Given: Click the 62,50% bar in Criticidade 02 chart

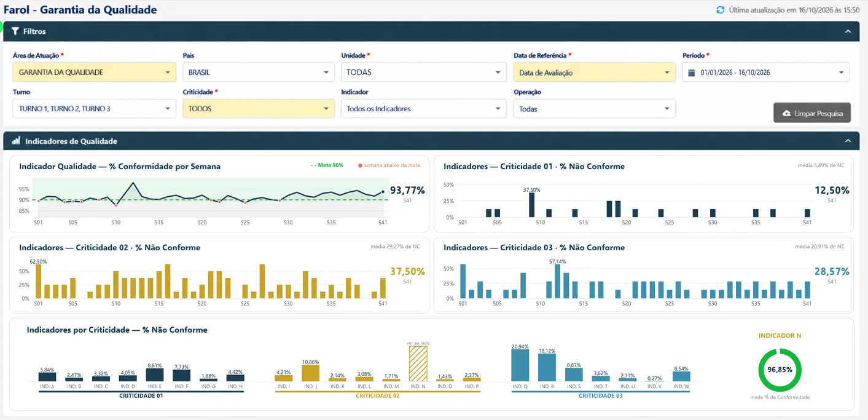Looking at the screenshot, I should 38,282.
